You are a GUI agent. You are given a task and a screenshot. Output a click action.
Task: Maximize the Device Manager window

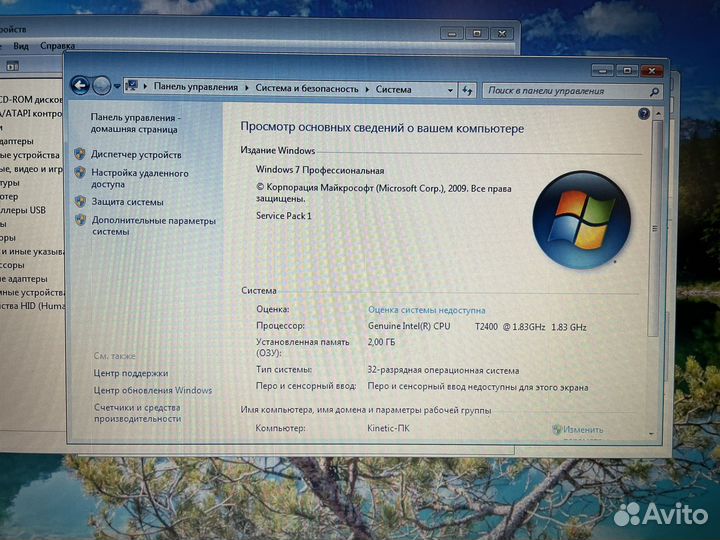click(x=477, y=34)
